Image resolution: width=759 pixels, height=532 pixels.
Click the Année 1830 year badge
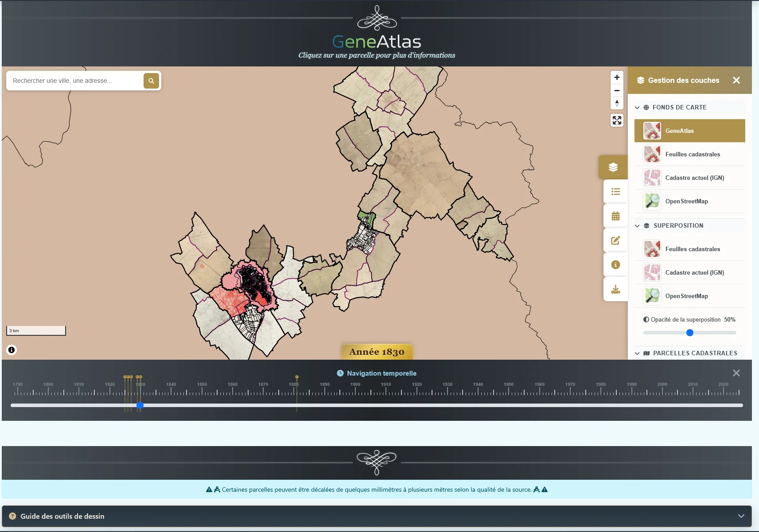(377, 352)
